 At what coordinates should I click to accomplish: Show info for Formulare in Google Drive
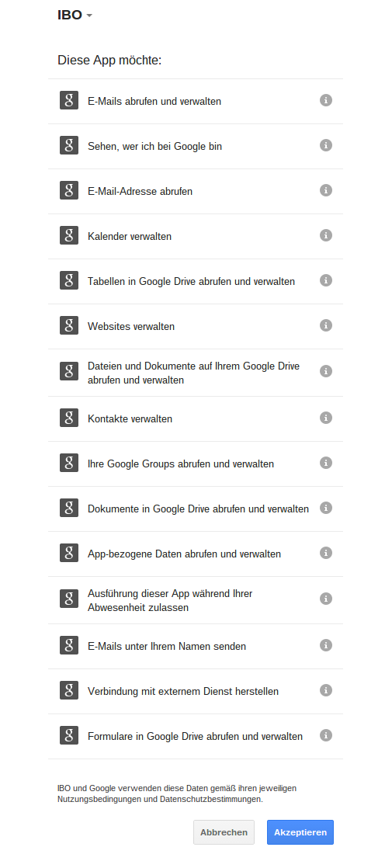click(x=326, y=735)
